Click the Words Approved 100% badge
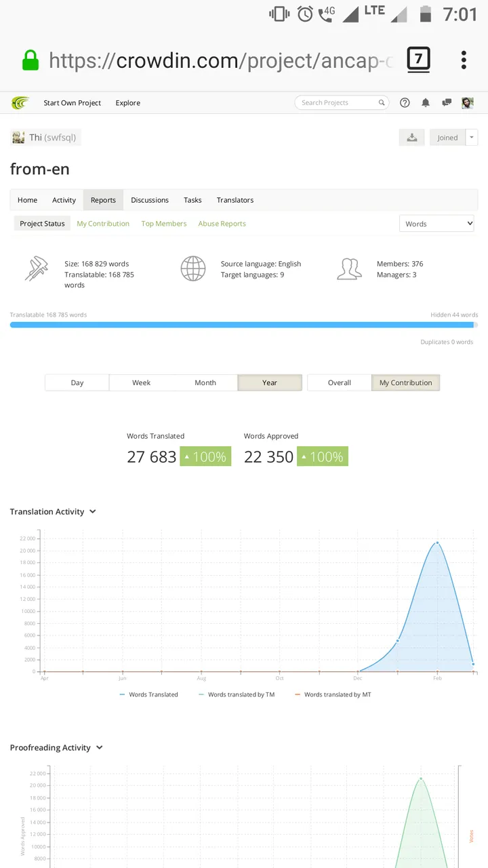 click(323, 456)
